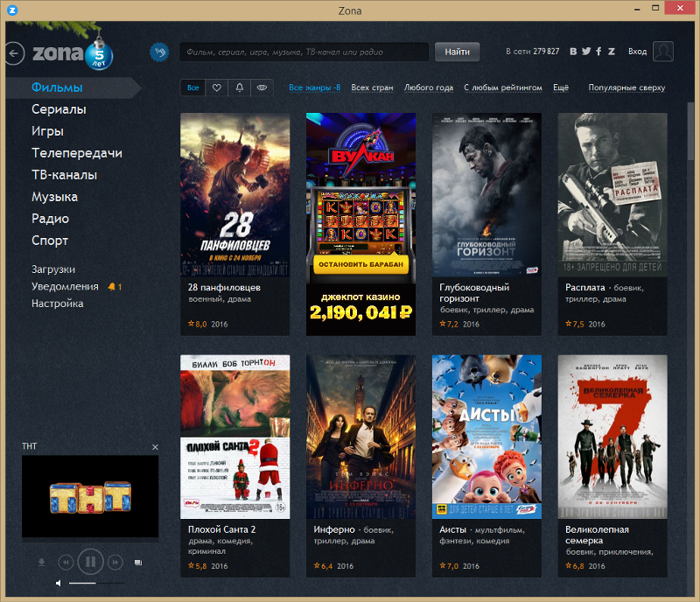Open the 'Всех стран' country dropdown
700x602 pixels.
[x=372, y=87]
